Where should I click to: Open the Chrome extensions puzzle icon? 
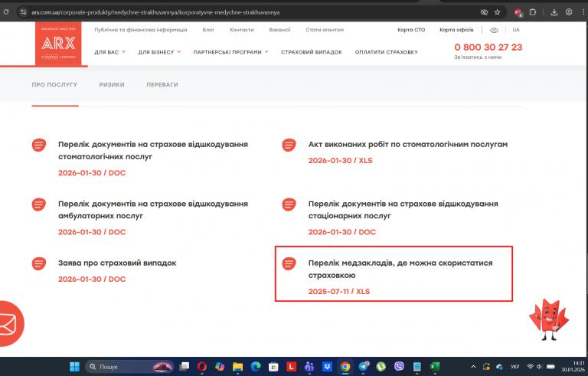pos(533,12)
